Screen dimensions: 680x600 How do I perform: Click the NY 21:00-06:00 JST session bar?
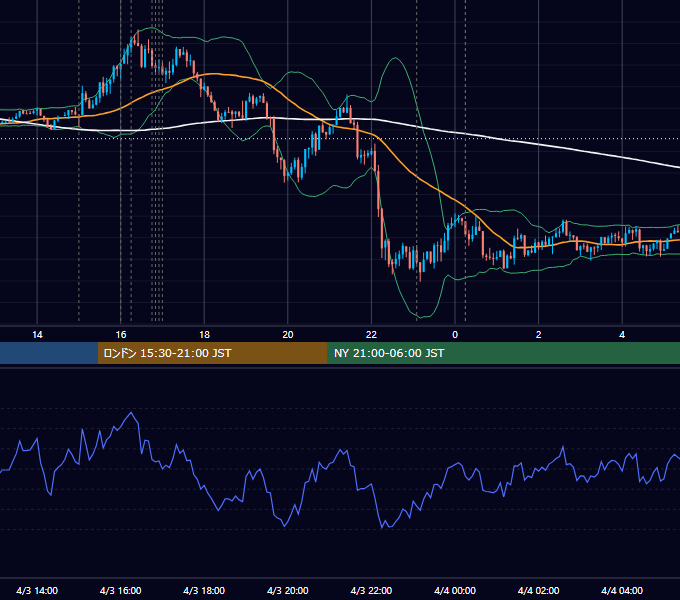pos(503,353)
